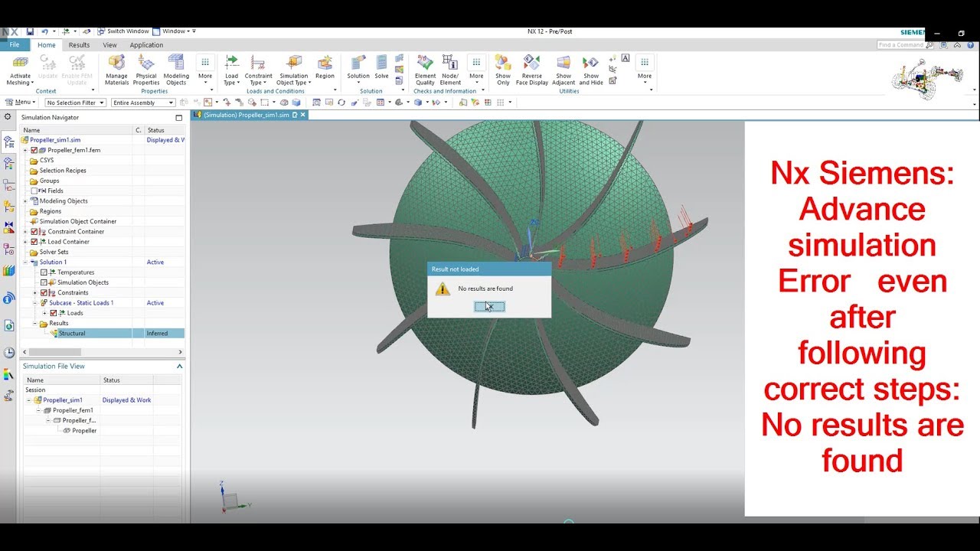
Task: Toggle the Loads checkbox
Action: [x=54, y=313]
